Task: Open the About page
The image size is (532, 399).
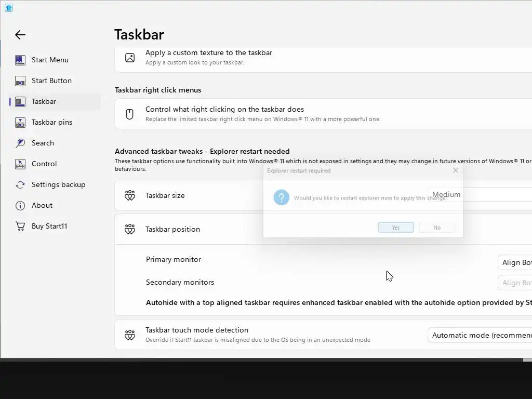Action: coord(54,205)
